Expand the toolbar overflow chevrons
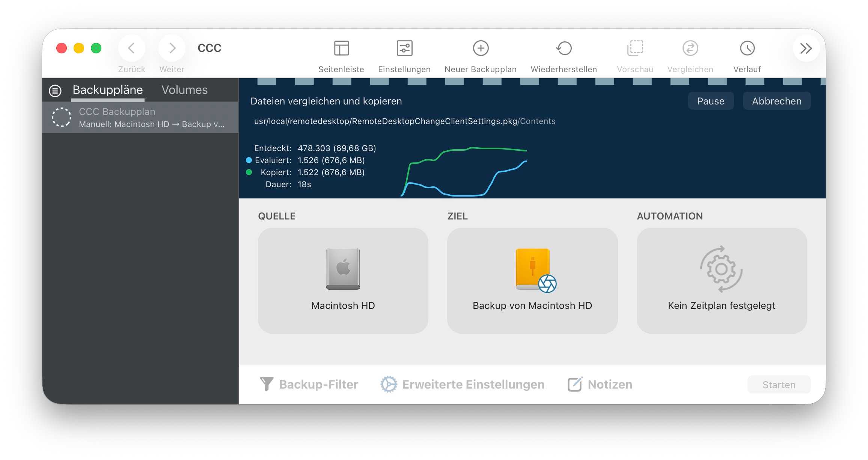 tap(806, 48)
